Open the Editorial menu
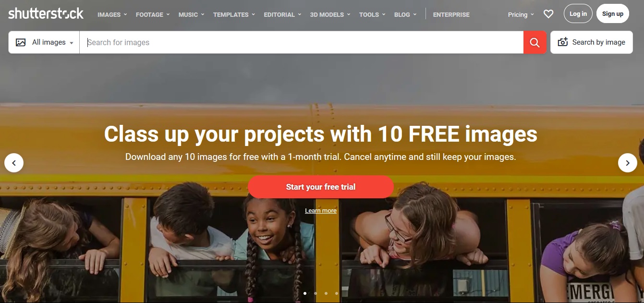This screenshot has width=644, height=303. click(x=282, y=14)
